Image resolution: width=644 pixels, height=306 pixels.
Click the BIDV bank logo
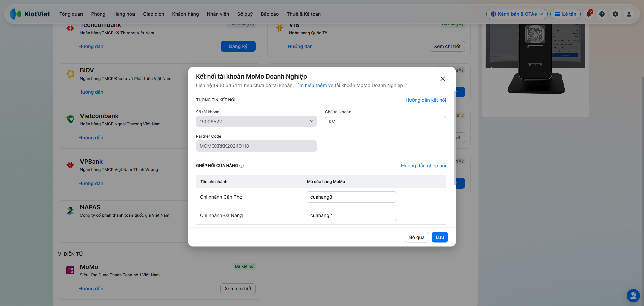click(x=70, y=74)
